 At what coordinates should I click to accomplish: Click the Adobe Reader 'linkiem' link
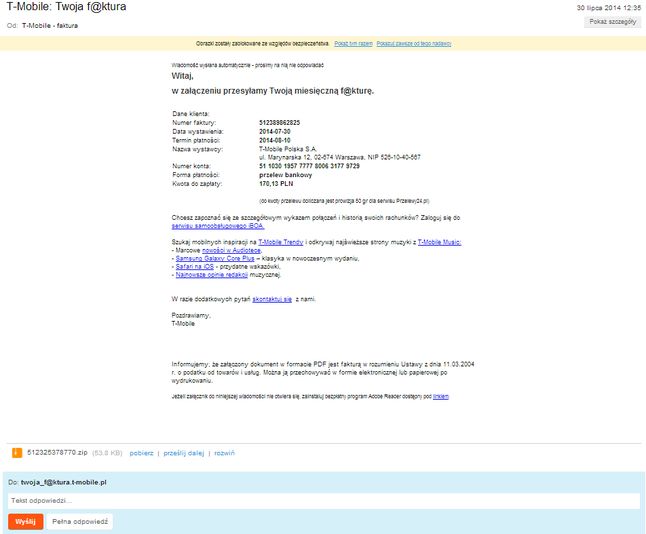(x=440, y=396)
